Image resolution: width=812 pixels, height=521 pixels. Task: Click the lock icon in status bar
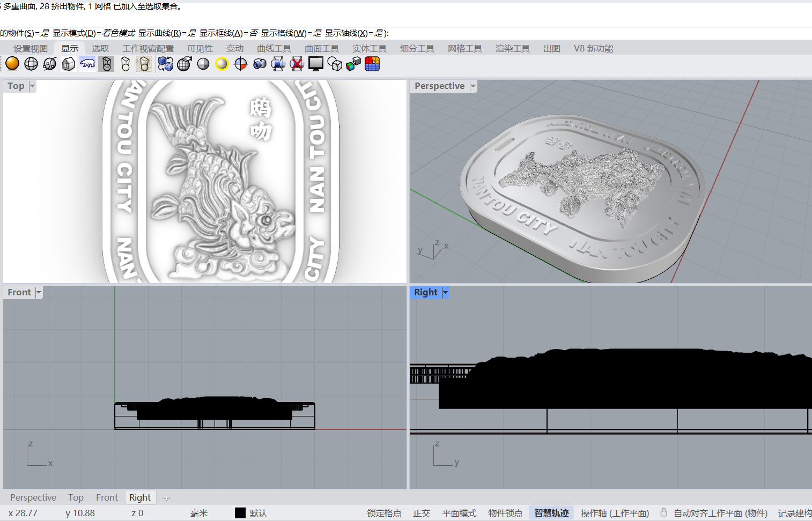pos(663,512)
